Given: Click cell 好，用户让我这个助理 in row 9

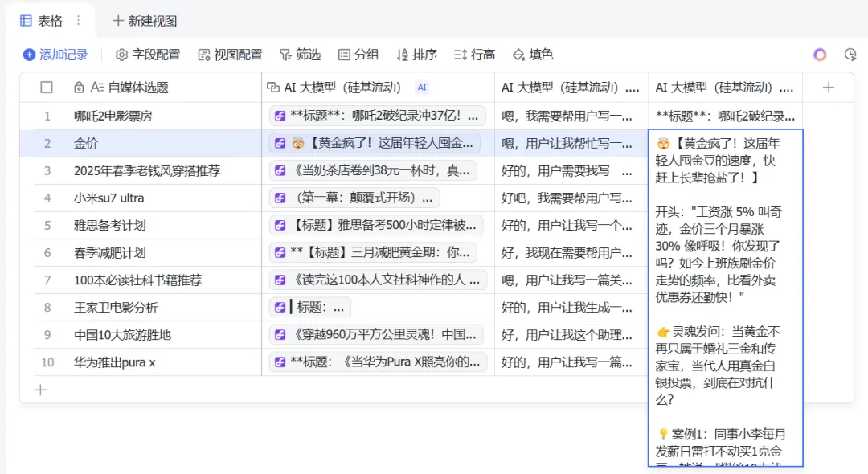Looking at the screenshot, I should pyautogui.click(x=571, y=335).
